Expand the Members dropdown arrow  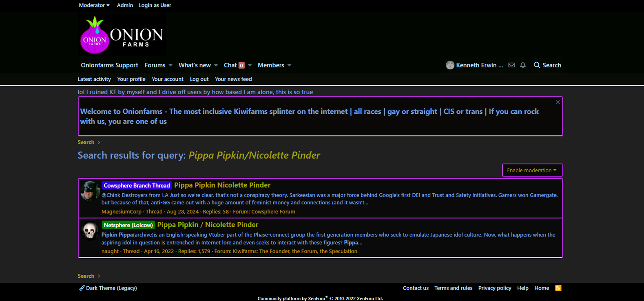pyautogui.click(x=289, y=65)
